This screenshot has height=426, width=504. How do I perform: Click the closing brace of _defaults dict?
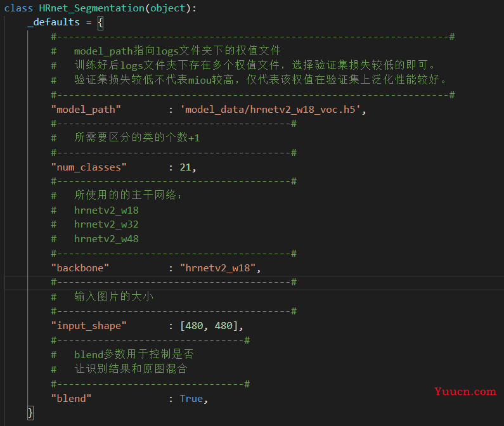coord(30,413)
